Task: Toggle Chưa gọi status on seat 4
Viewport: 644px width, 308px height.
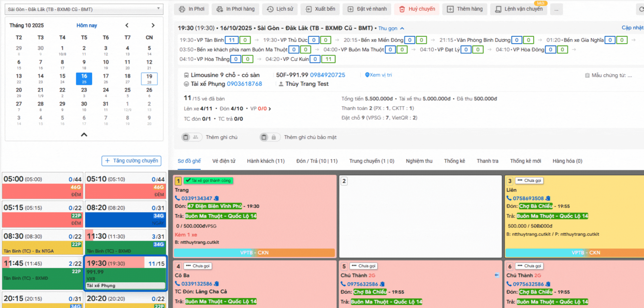Action: [x=198, y=266]
